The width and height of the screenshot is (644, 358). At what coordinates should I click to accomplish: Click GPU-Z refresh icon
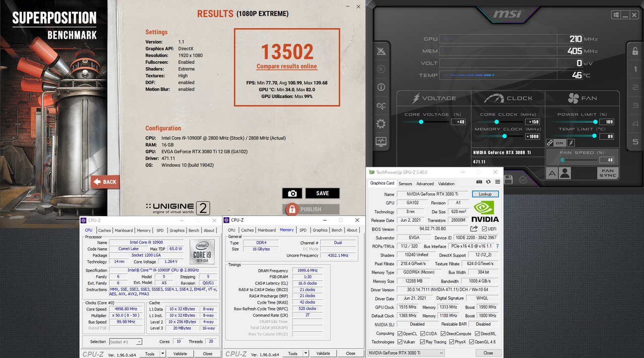pos(488,182)
